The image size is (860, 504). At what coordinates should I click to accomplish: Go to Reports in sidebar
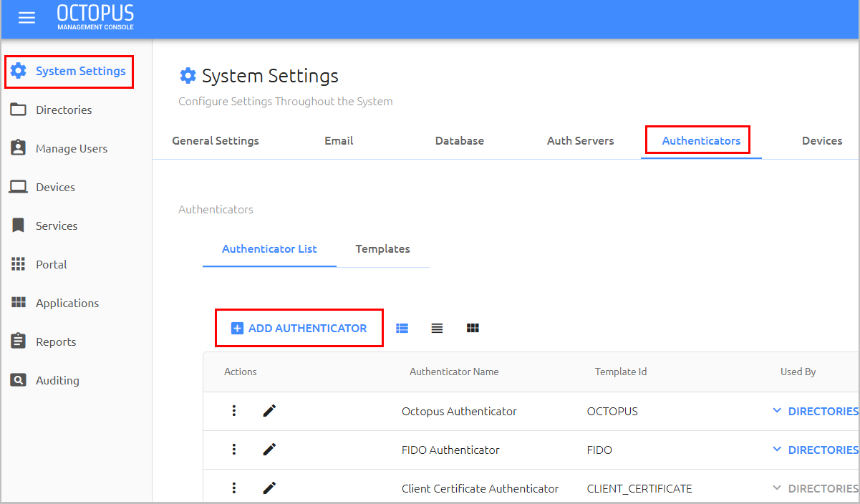[56, 341]
